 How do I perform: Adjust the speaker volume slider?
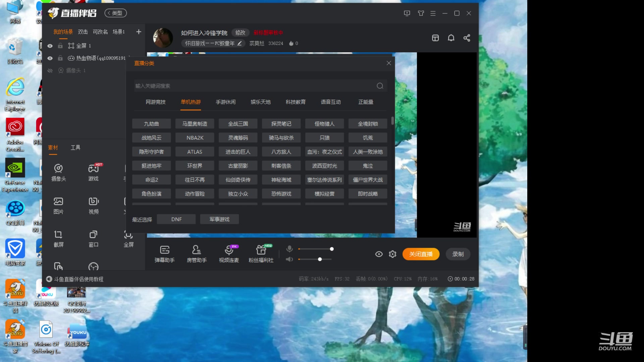[315, 259]
